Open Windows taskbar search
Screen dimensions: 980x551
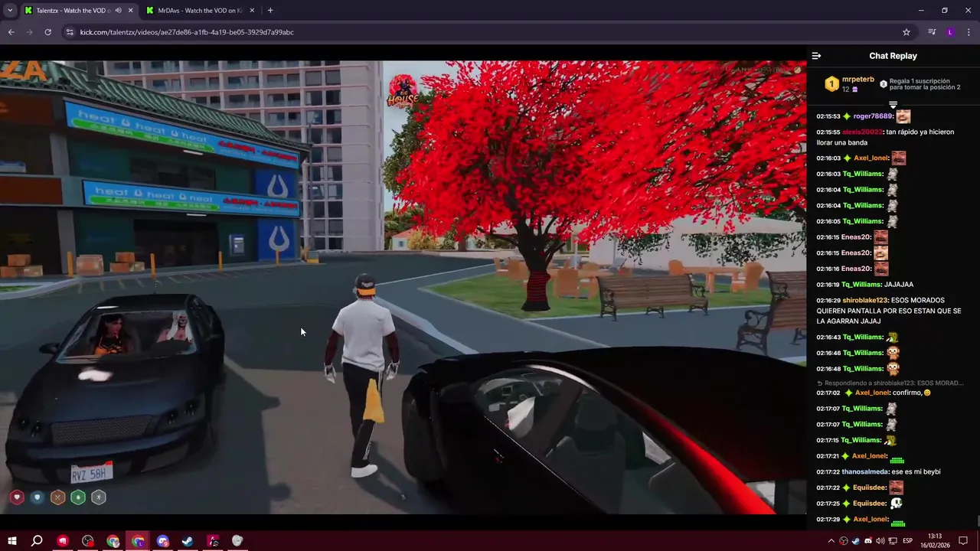37,541
